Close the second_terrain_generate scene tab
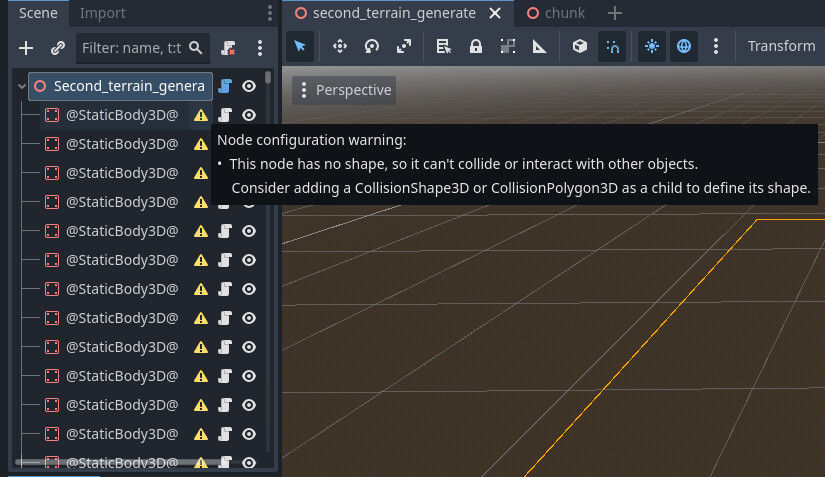Viewport: 825px width, 477px height. (494, 13)
